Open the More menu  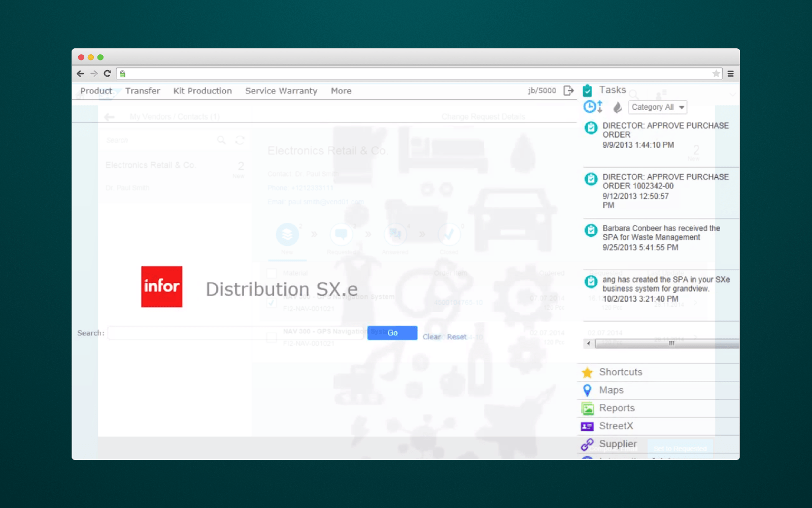coord(341,91)
